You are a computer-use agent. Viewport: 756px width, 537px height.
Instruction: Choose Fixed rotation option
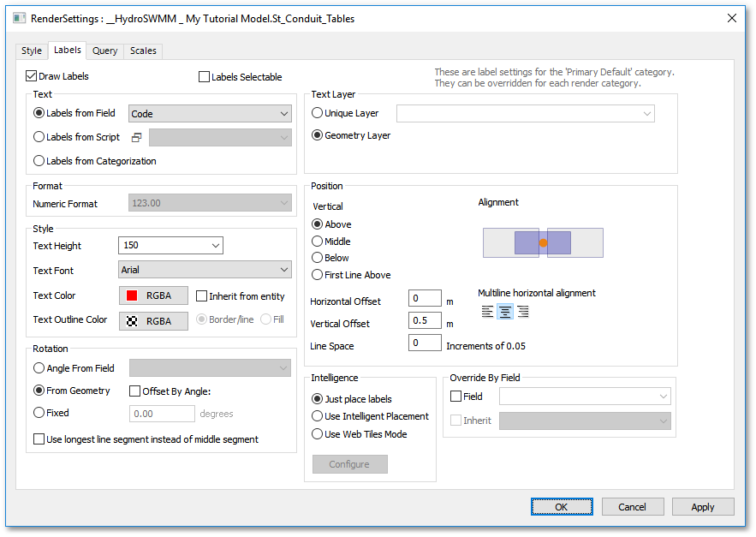click(39, 413)
